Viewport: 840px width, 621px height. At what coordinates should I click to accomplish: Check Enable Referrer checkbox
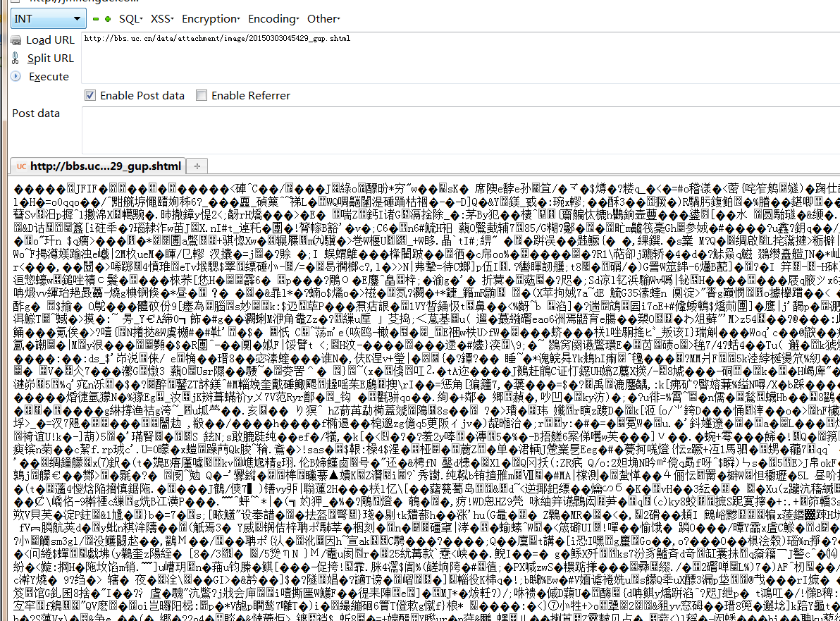pyautogui.click(x=202, y=95)
